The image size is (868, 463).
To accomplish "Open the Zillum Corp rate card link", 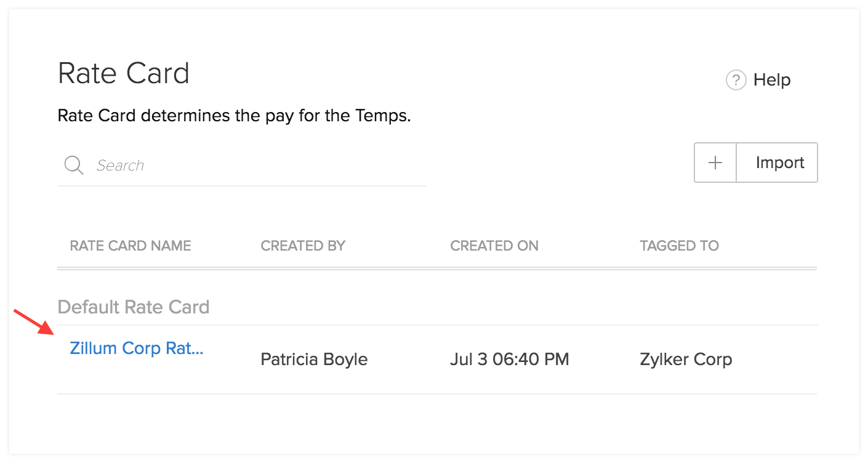I will [x=137, y=348].
